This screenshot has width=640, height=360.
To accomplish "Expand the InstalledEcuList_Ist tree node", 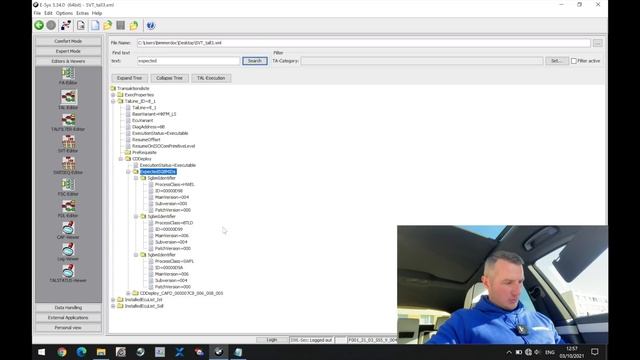I will (113, 300).
